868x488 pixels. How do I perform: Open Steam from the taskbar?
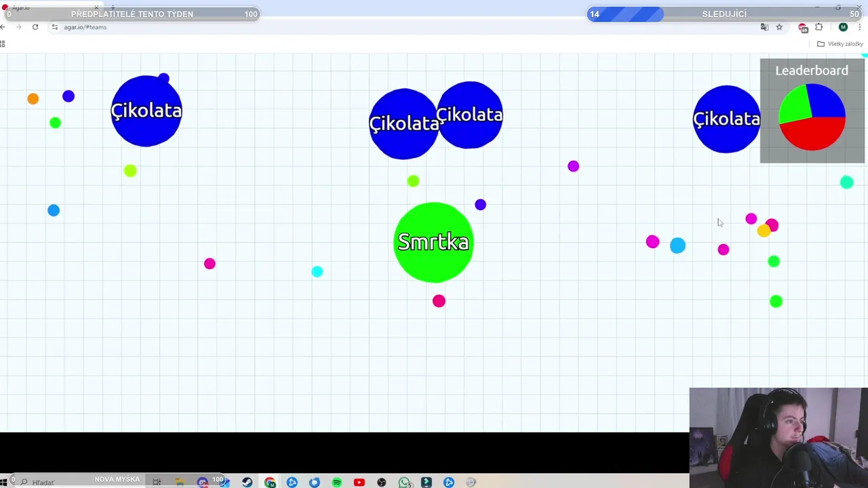coord(247,482)
